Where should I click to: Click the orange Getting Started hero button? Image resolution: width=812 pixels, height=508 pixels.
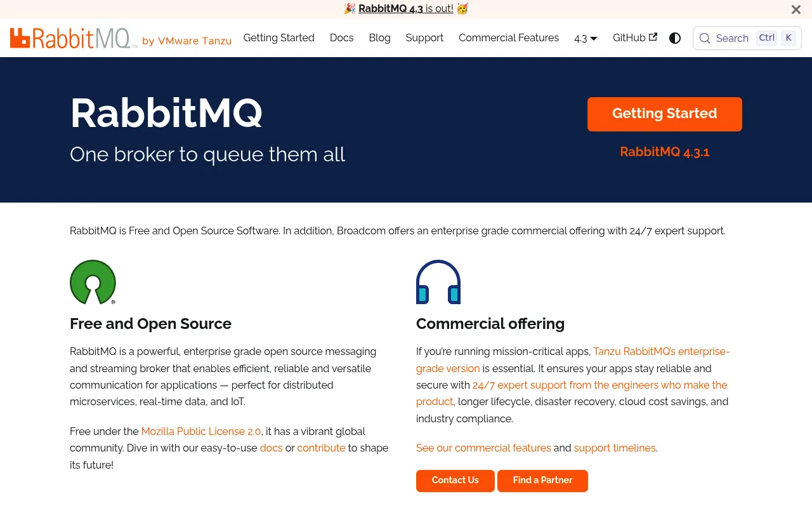coord(665,114)
